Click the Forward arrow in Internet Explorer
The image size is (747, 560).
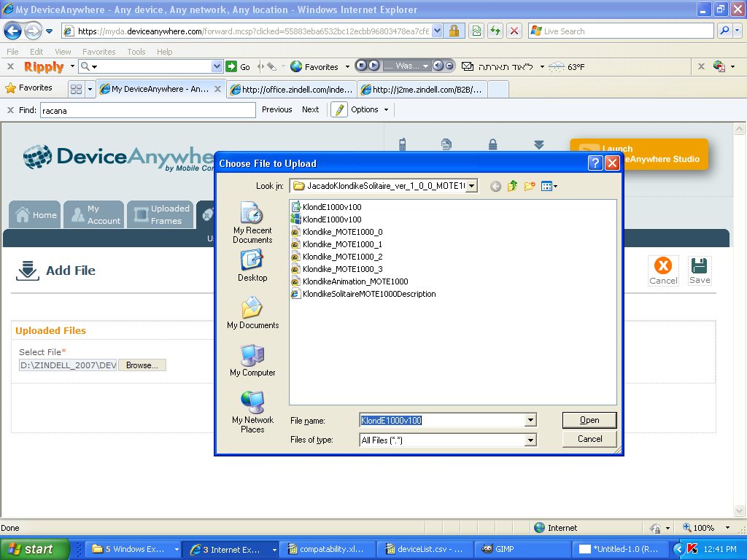pos(33,31)
